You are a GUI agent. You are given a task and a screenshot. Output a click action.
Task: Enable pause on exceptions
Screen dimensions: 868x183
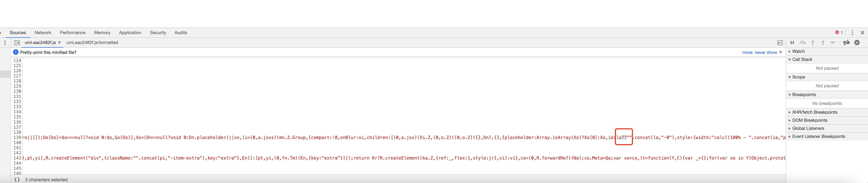(858, 43)
